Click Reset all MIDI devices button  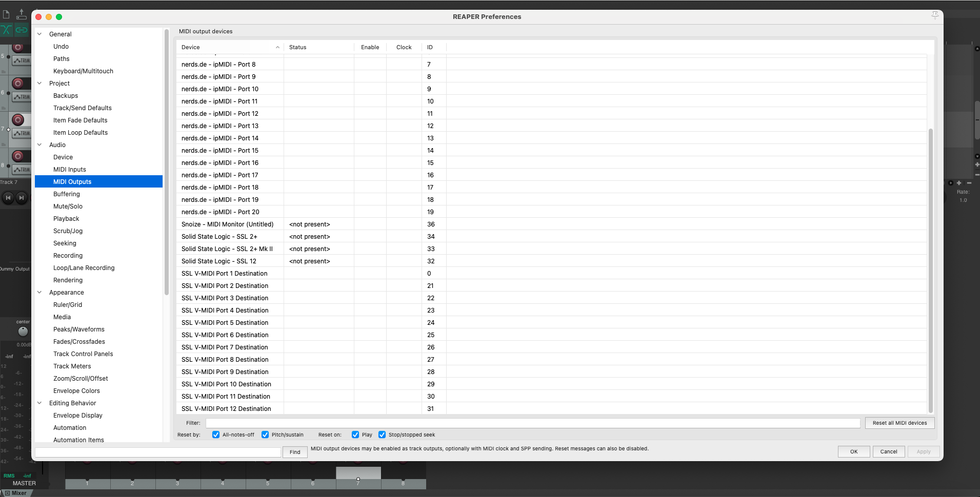(x=899, y=423)
